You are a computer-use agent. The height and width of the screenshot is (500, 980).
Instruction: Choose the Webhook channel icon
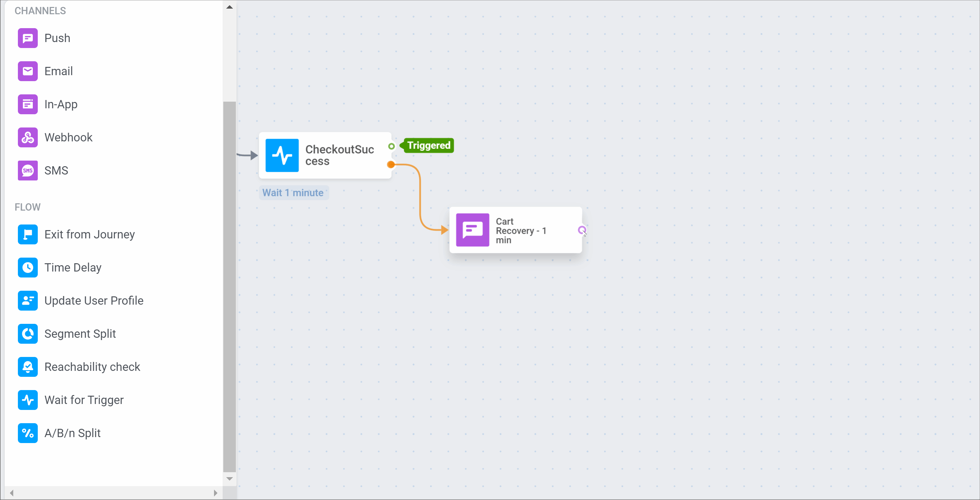click(x=28, y=137)
